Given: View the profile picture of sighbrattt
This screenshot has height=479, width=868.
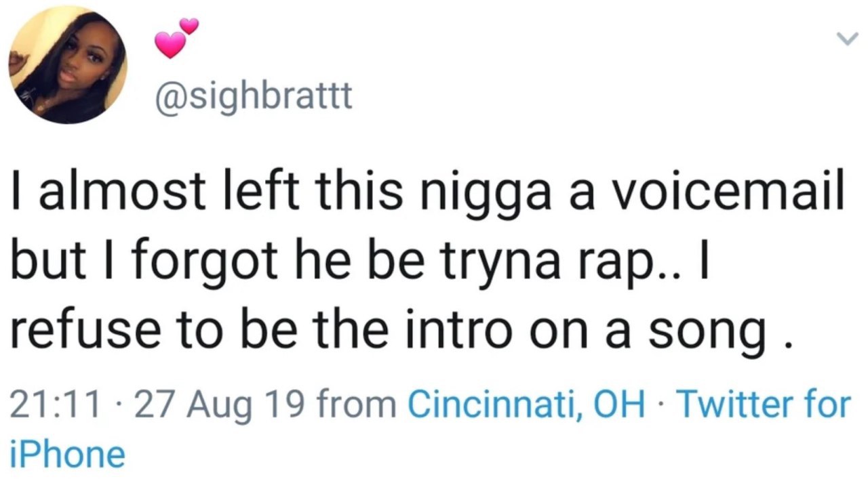Looking at the screenshot, I should pyautogui.click(x=67, y=66).
